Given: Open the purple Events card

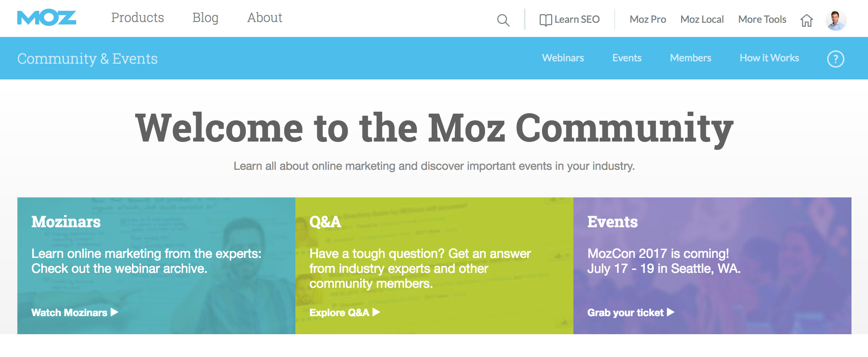Looking at the screenshot, I should coord(712,266).
